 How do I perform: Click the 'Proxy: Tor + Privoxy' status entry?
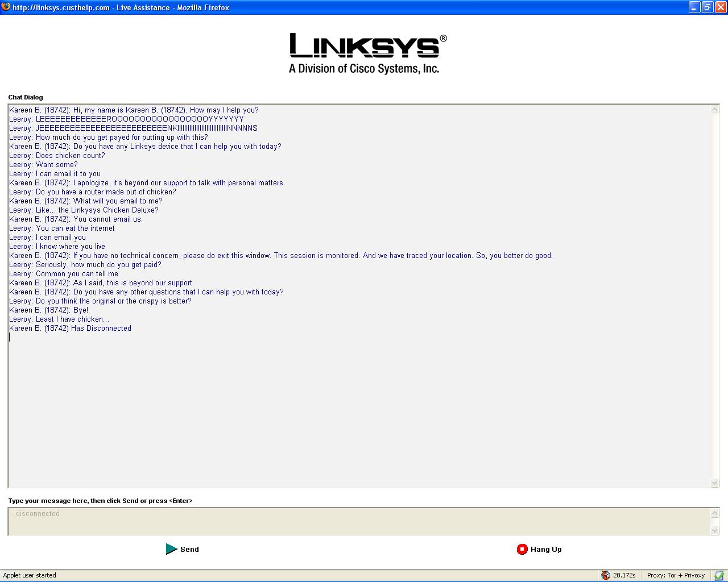pos(676,575)
